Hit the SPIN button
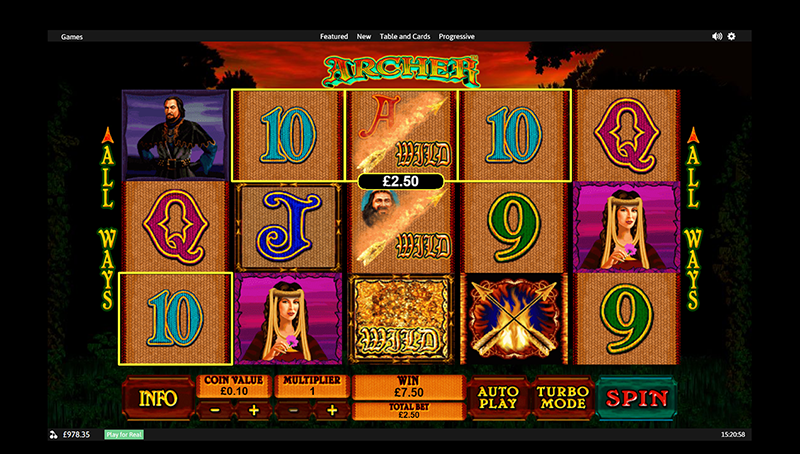 point(637,398)
